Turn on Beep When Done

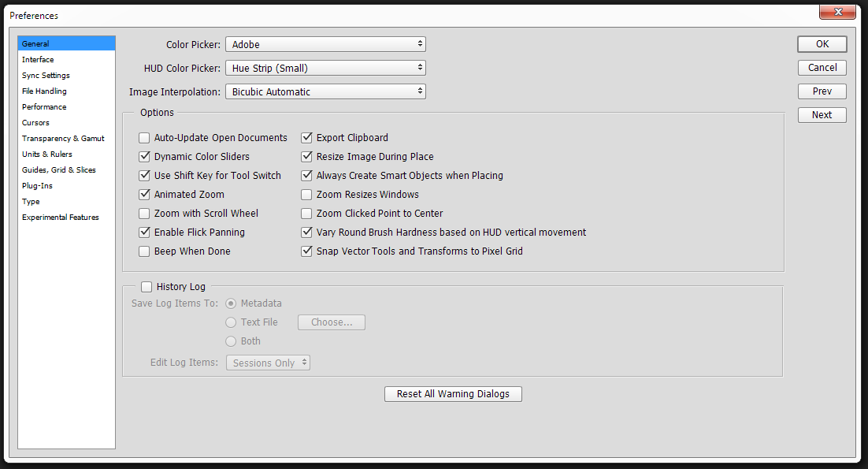pyautogui.click(x=144, y=251)
